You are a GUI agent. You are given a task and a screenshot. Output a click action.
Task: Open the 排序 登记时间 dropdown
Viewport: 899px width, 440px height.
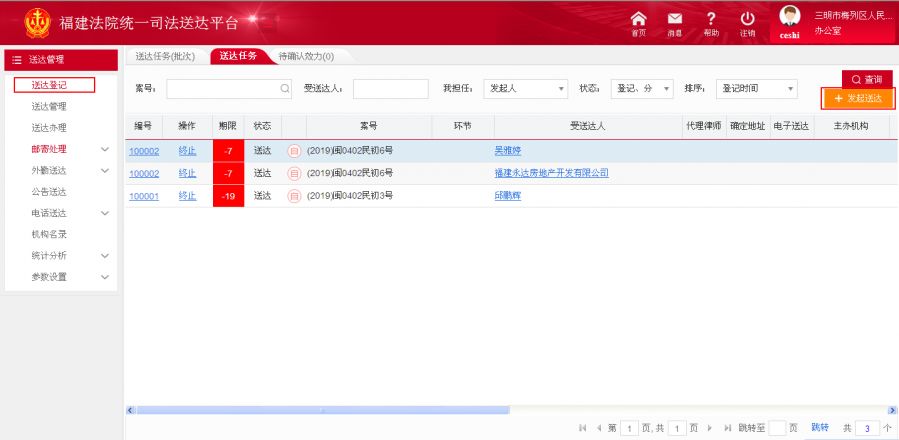pos(756,89)
